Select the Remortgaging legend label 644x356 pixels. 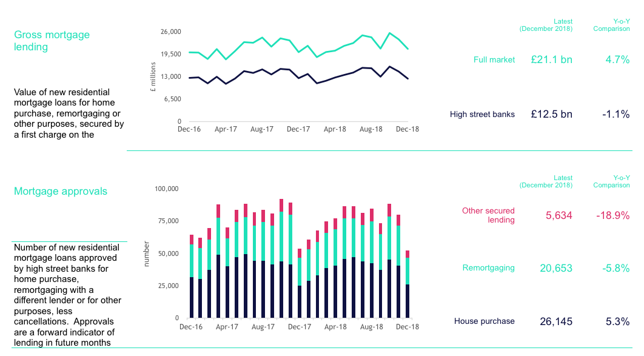pyautogui.click(x=488, y=267)
